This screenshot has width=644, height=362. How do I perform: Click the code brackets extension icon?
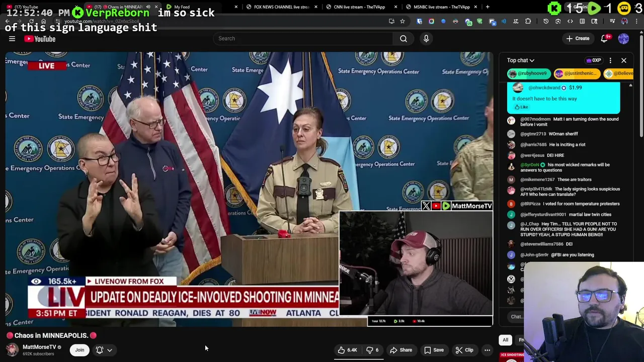coord(570,21)
